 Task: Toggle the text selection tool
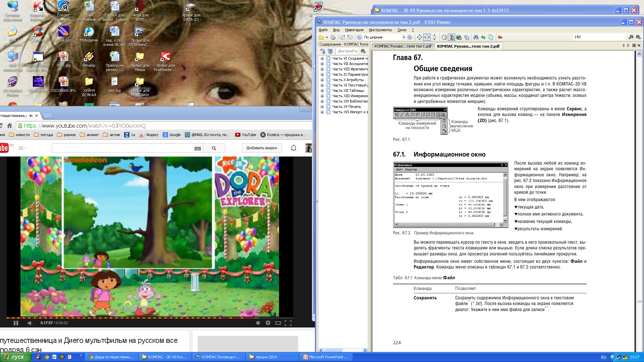click(451, 37)
